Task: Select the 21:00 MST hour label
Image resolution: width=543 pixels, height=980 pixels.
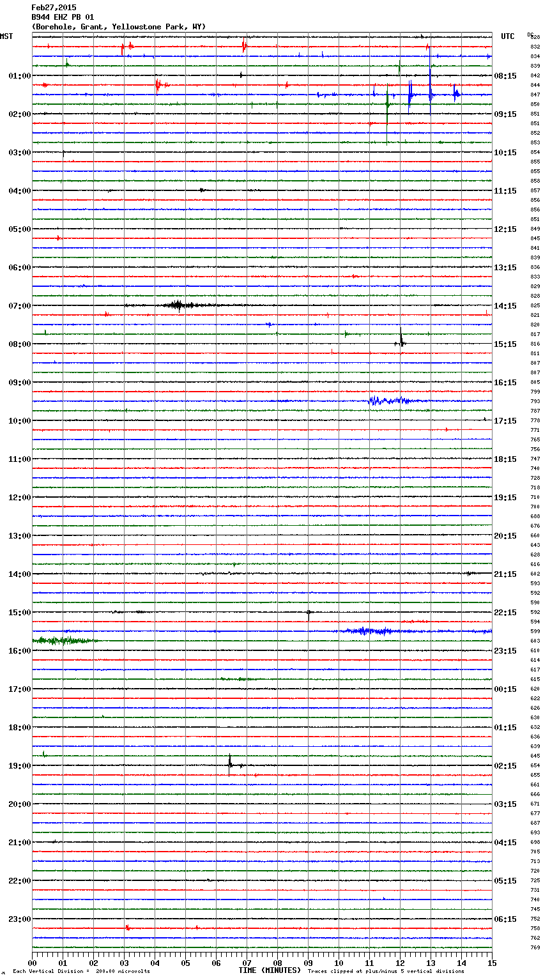Action: [x=20, y=843]
